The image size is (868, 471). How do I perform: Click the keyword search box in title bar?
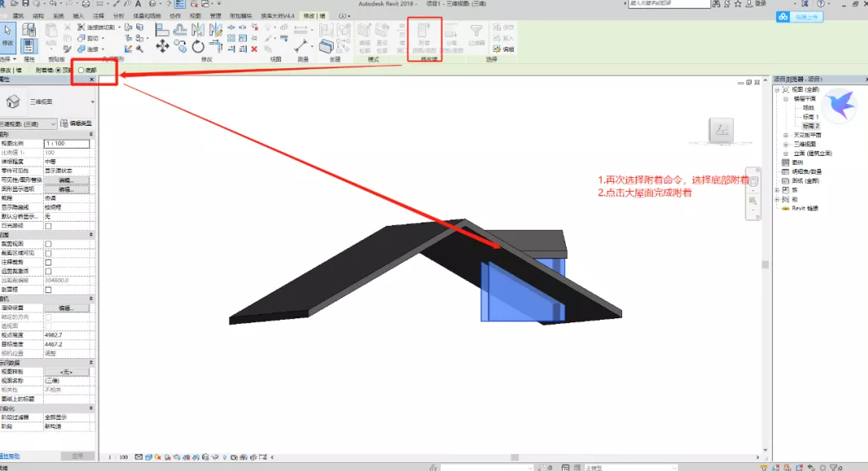pos(669,3)
